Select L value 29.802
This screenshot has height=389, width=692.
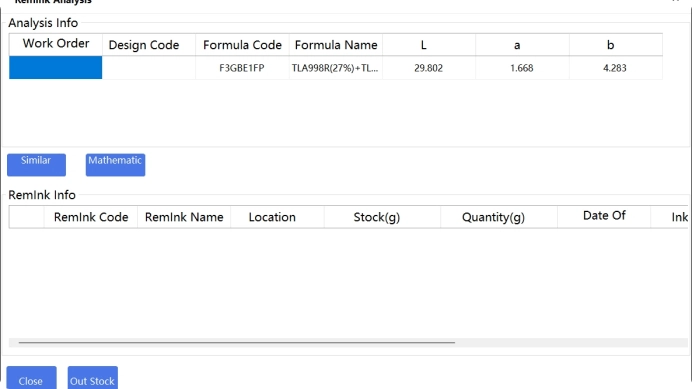[x=429, y=68]
